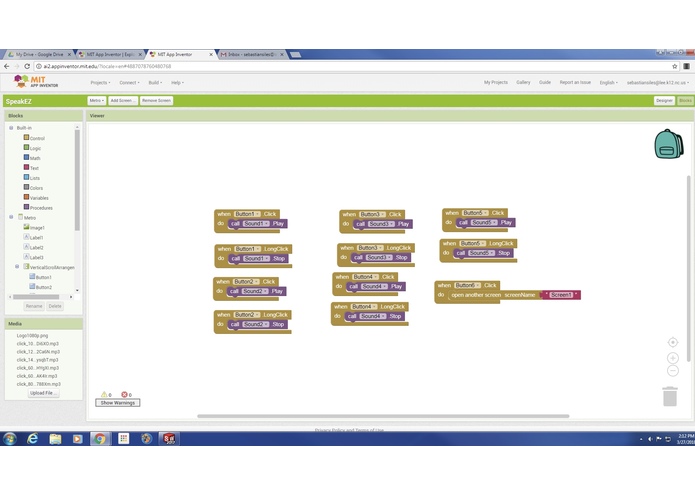The height and width of the screenshot is (494, 695).
Task: Open the Build dropdown menu
Action: click(155, 83)
